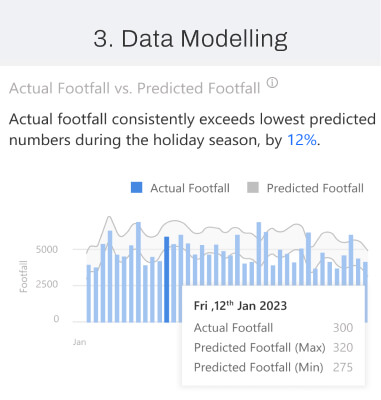Click the 3. Data Modelling header
Image resolution: width=381 pixels, height=400 pixels.
pos(190,38)
